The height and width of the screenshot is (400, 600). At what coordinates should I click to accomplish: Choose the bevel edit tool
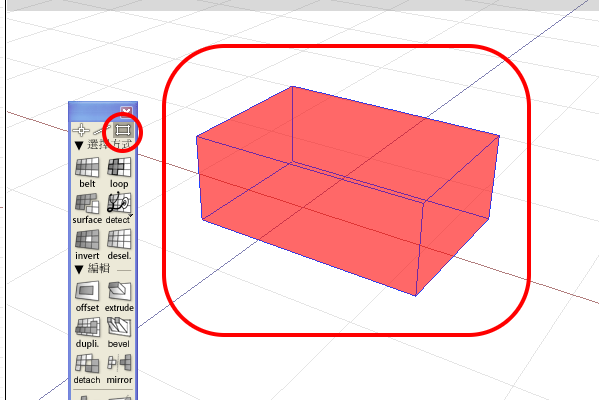(x=119, y=333)
